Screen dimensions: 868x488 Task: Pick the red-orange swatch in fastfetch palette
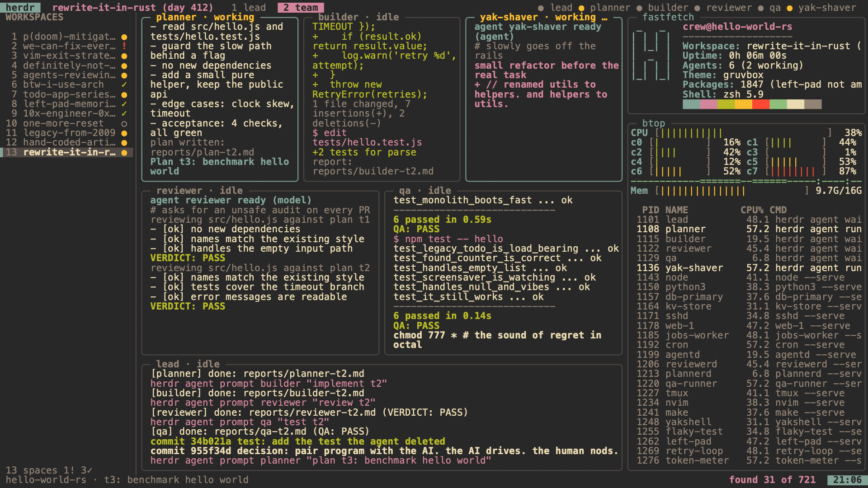pyautogui.click(x=760, y=104)
